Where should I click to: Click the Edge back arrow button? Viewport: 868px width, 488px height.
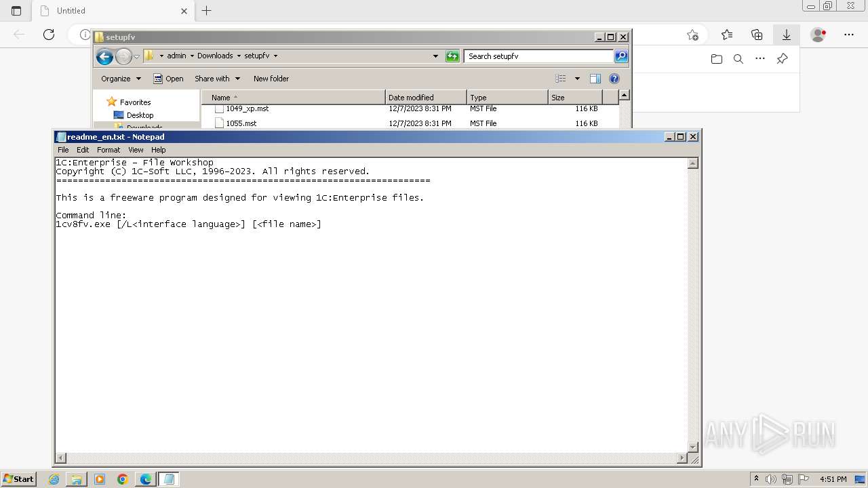19,35
